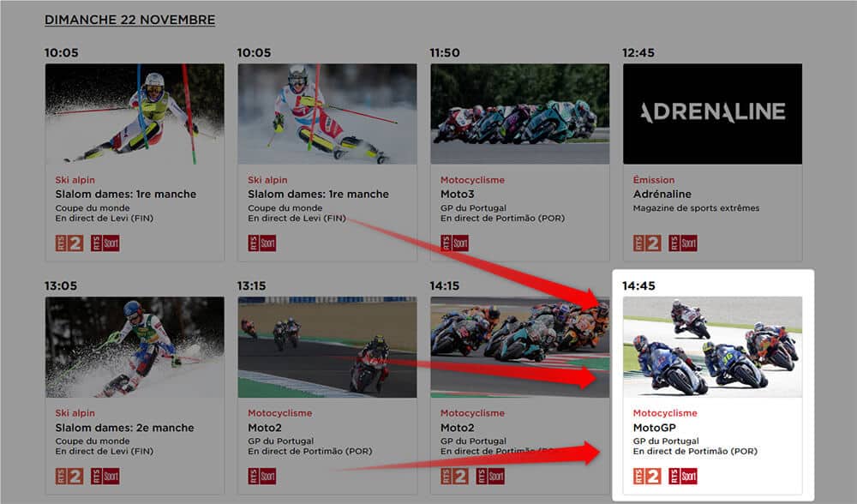Click the 13:05 time label
This screenshot has height=504, width=857.
coord(61,286)
